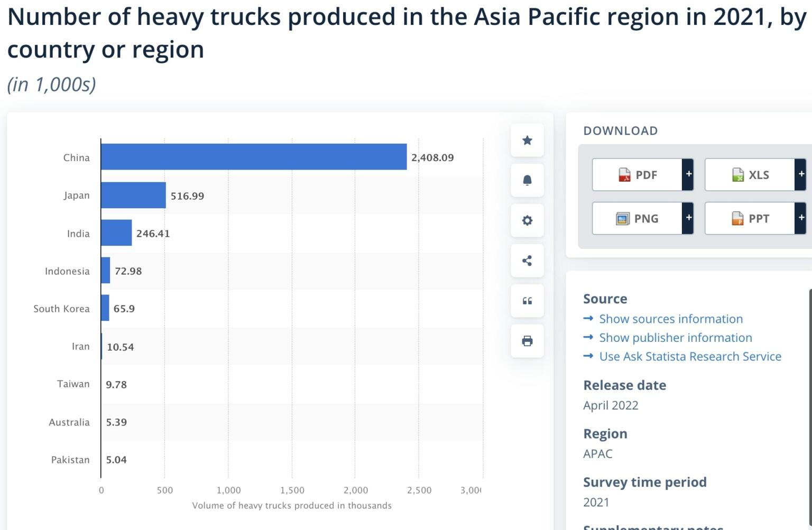812x530 pixels.
Task: Open Show publisher information
Action: pos(675,338)
